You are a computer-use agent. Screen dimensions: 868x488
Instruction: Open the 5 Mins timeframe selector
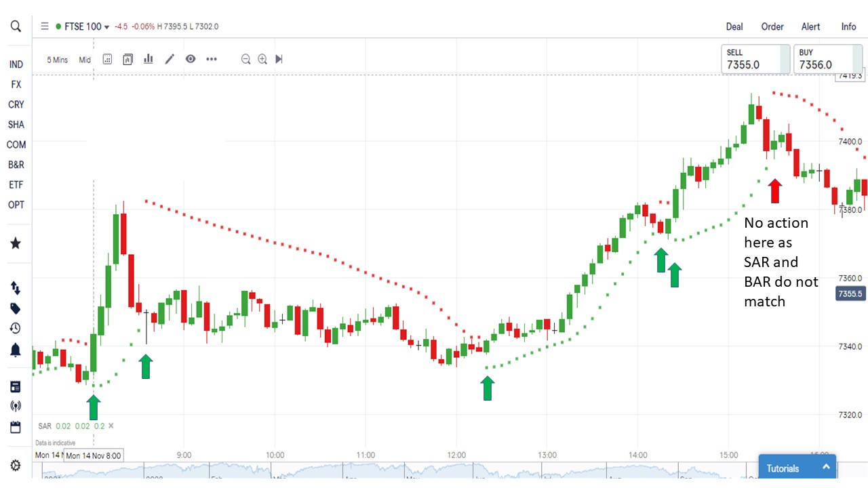pyautogui.click(x=58, y=60)
